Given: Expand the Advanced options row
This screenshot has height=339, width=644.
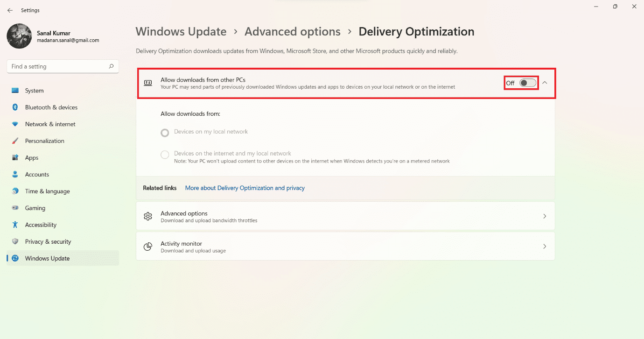Looking at the screenshot, I should (544, 216).
